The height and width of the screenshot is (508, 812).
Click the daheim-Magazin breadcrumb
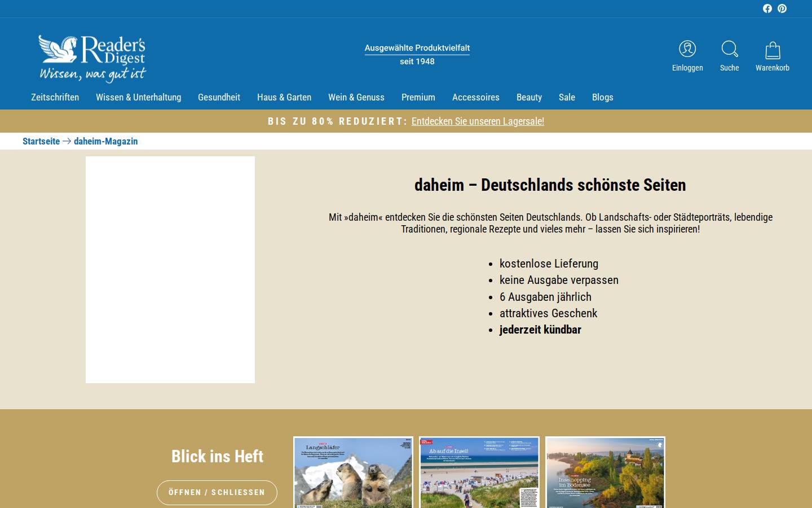105,141
